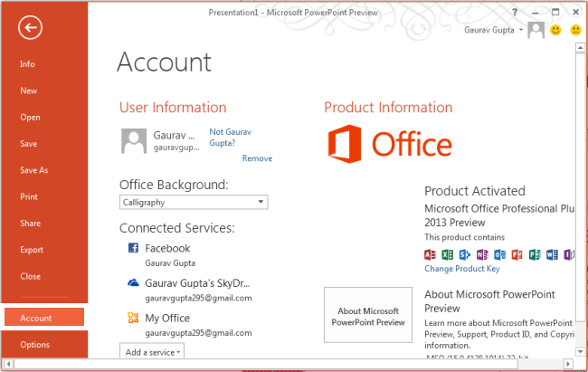Open Options from the sidebar

coord(35,344)
